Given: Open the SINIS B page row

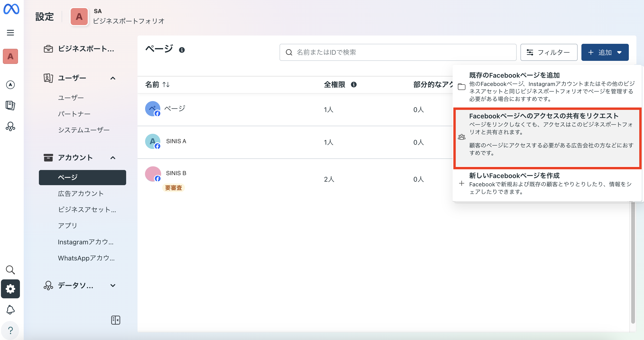Looking at the screenshot, I should point(176,173).
